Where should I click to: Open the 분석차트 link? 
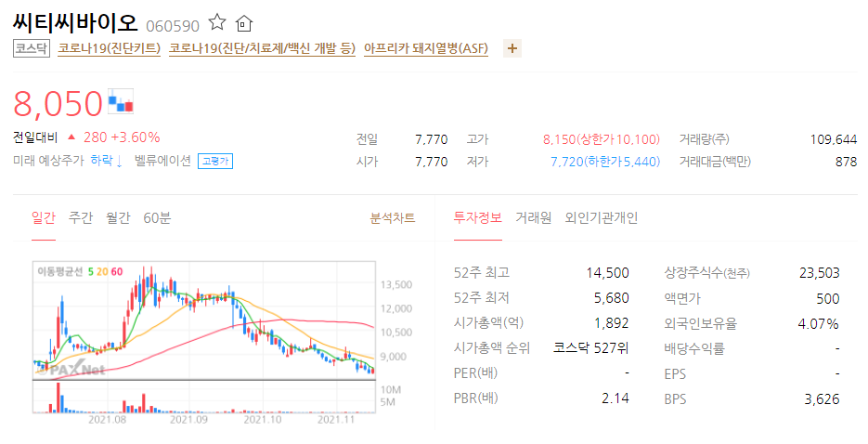tap(393, 218)
